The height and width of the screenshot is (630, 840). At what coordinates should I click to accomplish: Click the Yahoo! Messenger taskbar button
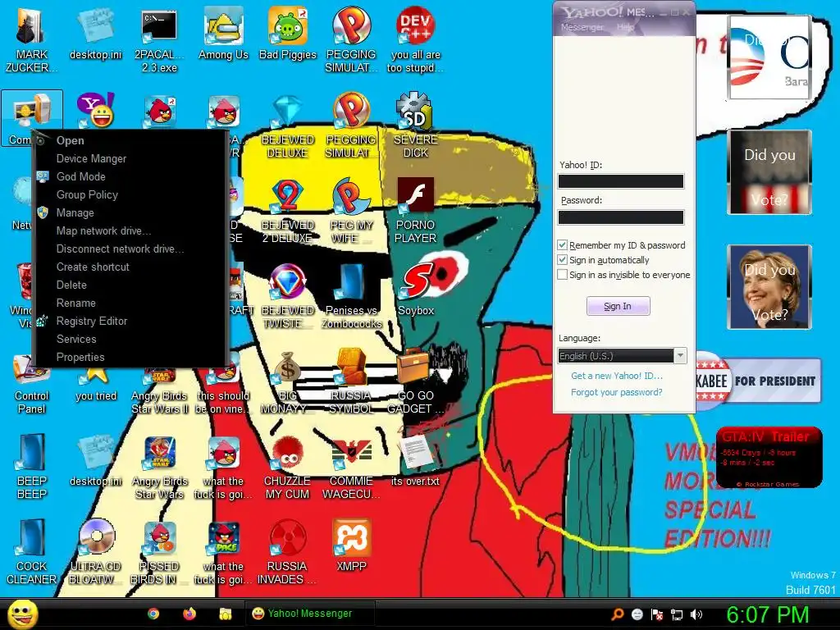[309, 614]
